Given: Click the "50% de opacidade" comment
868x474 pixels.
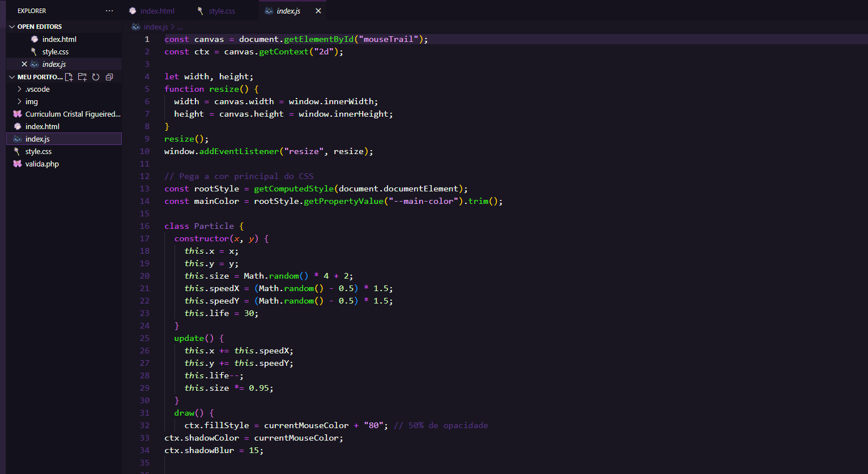Looking at the screenshot, I should point(441,425).
